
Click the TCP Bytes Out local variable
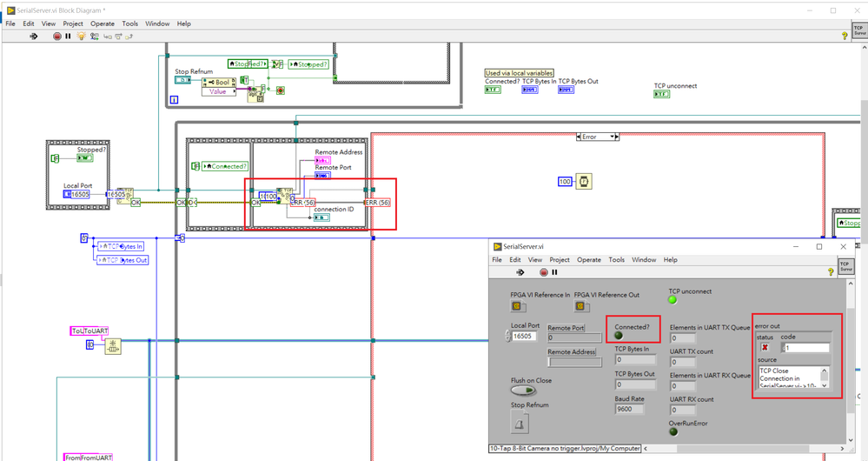(123, 260)
